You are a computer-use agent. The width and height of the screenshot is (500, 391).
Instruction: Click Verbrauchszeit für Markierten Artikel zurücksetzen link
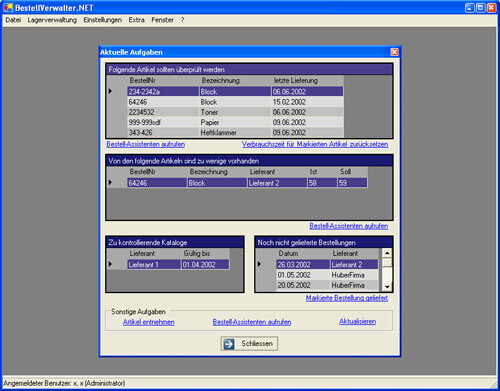315,144
